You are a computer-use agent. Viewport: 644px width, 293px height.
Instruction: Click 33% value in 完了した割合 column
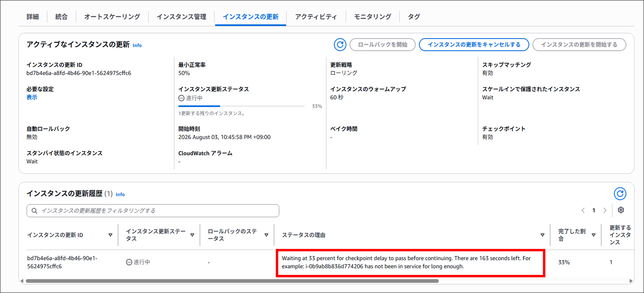click(x=564, y=262)
